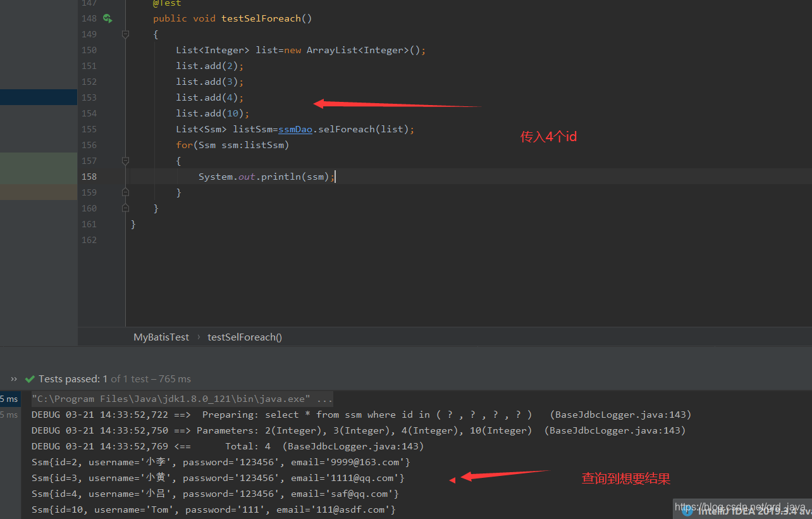Select testSelForeach() breadcrumb item
The image size is (812, 519).
tap(245, 337)
